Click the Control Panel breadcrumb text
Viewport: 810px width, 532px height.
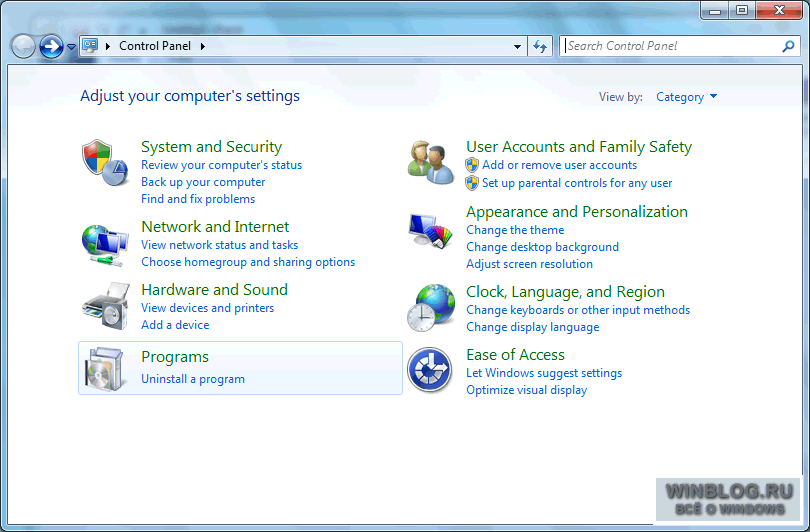tap(155, 46)
